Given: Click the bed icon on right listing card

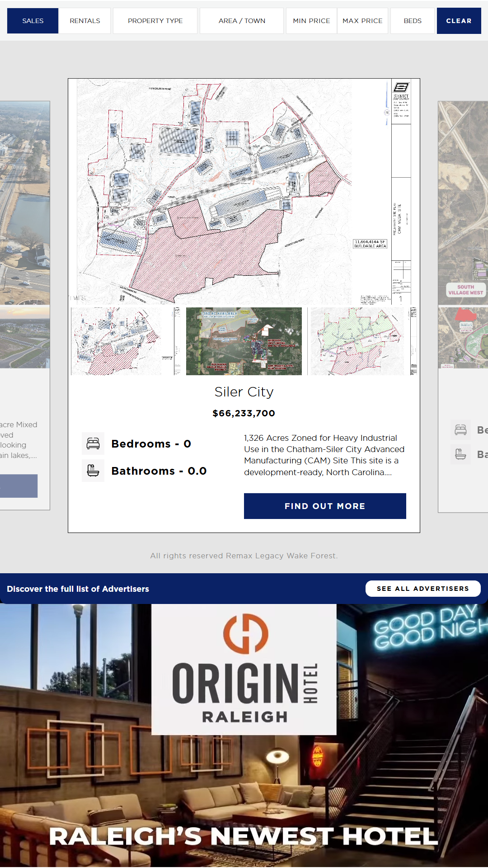Looking at the screenshot, I should pos(460,430).
